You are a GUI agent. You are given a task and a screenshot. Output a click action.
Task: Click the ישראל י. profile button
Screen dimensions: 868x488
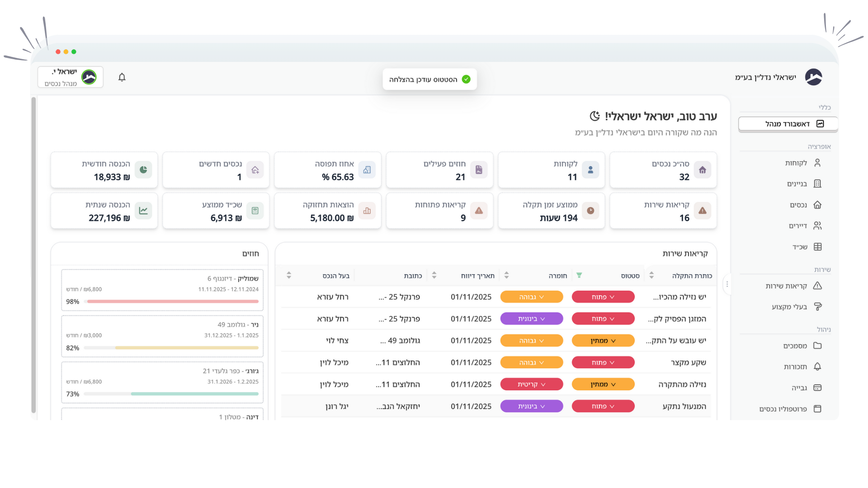70,77
